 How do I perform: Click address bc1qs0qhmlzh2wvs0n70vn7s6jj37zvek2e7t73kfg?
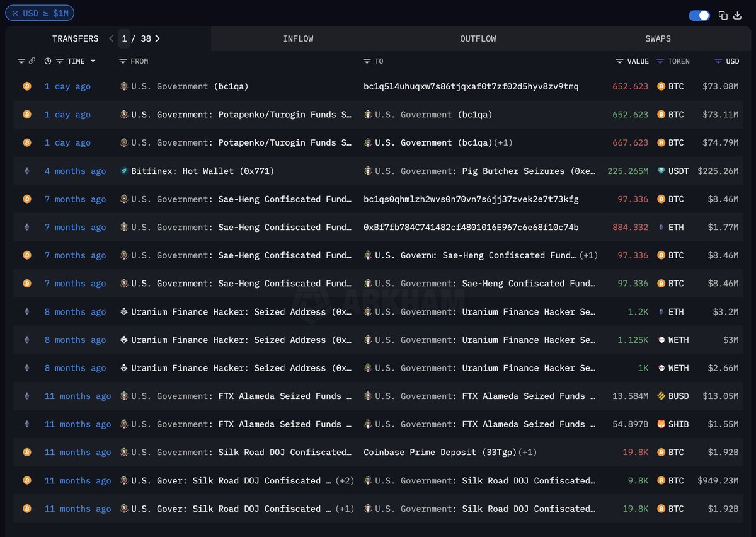click(x=471, y=199)
